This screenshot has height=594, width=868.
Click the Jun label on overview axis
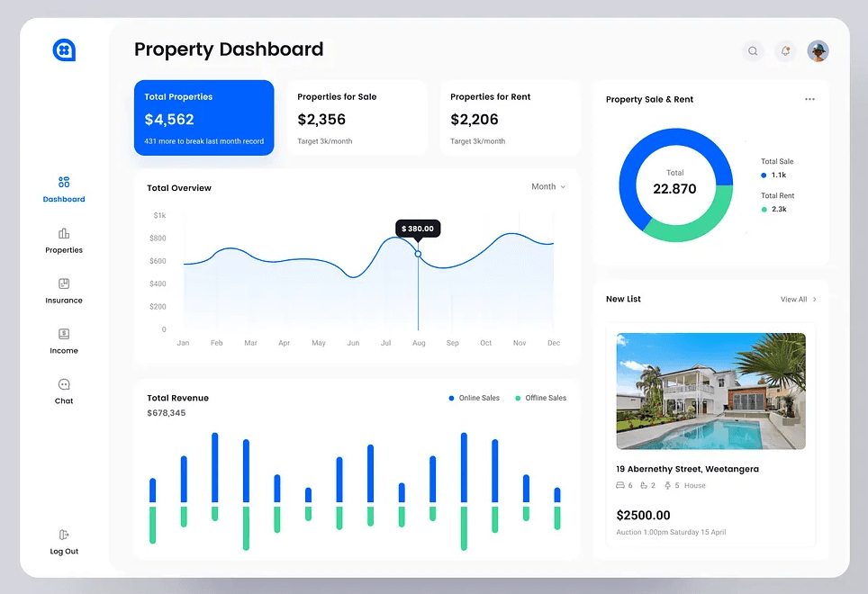(353, 343)
